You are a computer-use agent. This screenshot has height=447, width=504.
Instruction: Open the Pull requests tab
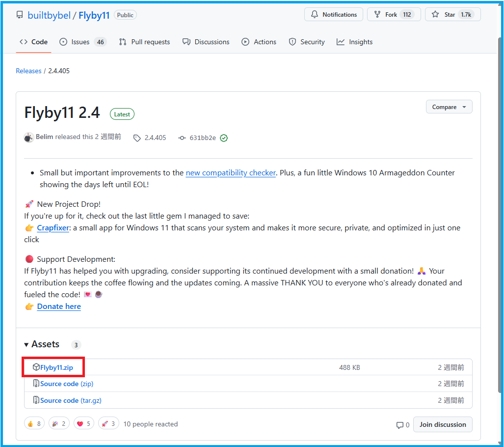pyautogui.click(x=144, y=42)
